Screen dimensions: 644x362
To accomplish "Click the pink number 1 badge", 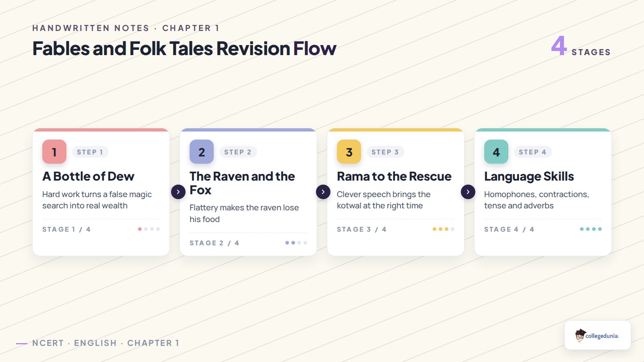I will click(54, 152).
